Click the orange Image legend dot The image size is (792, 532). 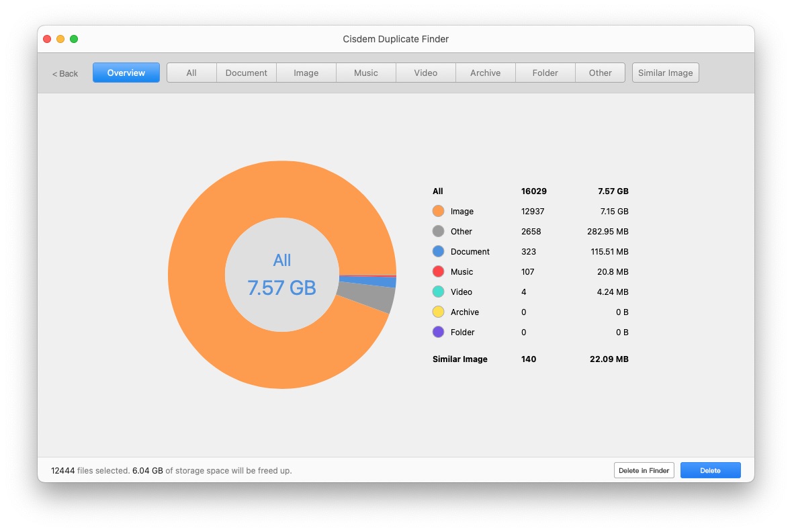click(438, 211)
